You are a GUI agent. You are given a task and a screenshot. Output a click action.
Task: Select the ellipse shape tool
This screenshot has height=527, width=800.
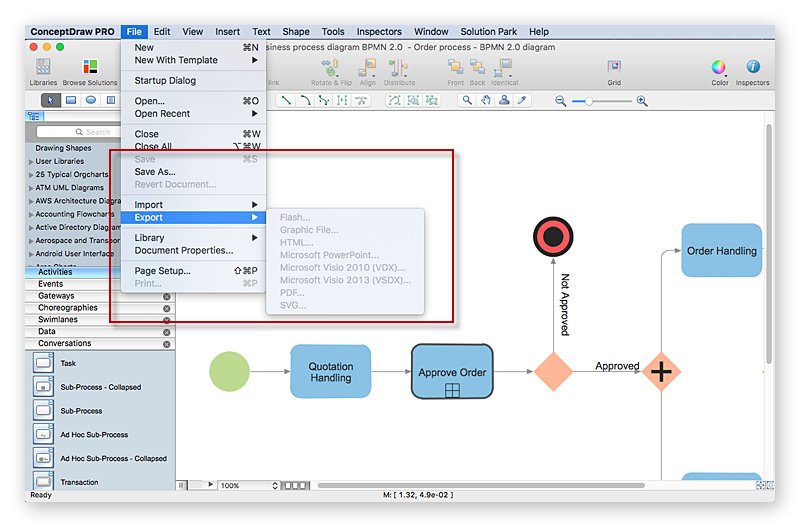(91, 100)
